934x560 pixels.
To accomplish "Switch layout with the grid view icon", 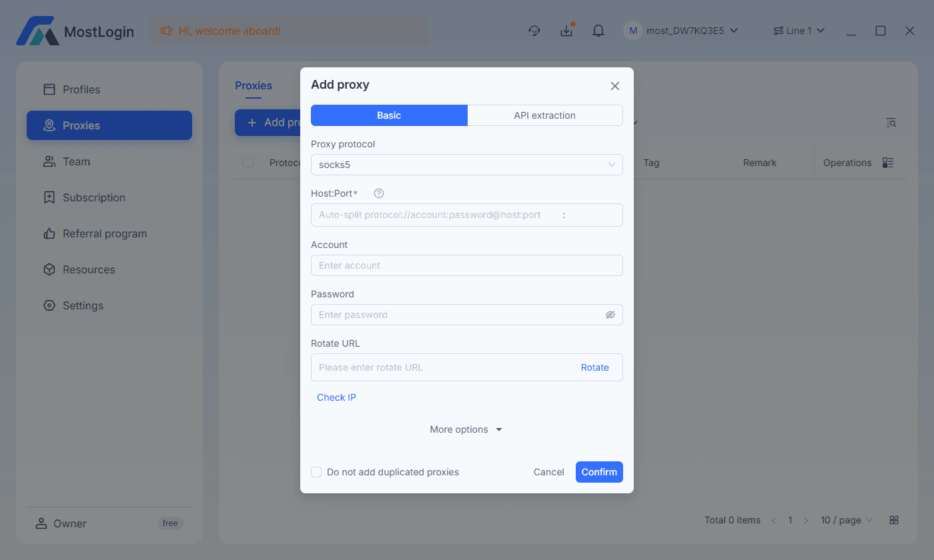I will coord(895,520).
